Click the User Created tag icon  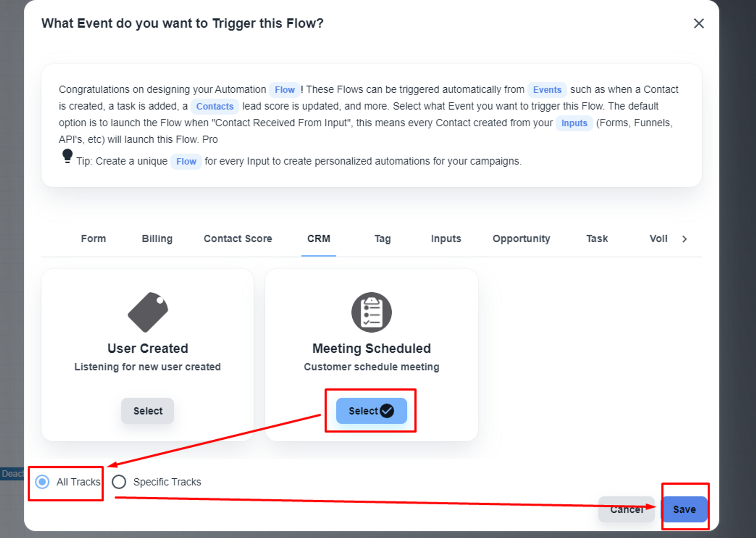coord(148,312)
